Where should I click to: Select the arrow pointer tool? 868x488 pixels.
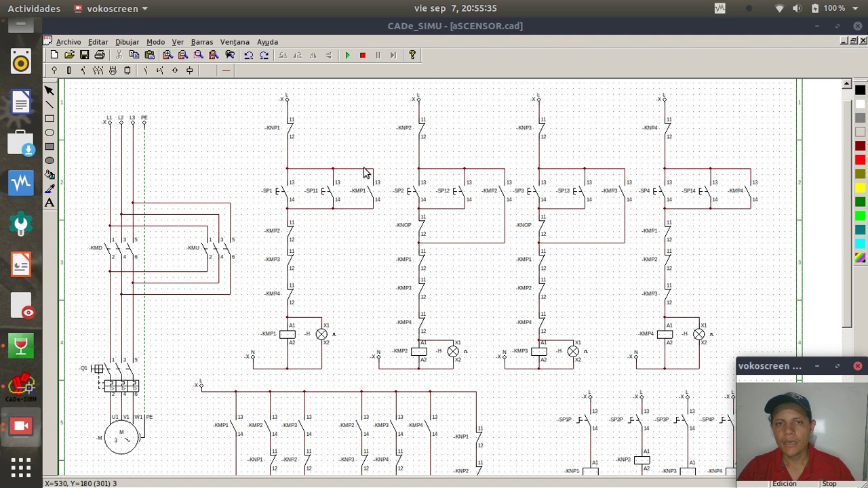[x=50, y=90]
